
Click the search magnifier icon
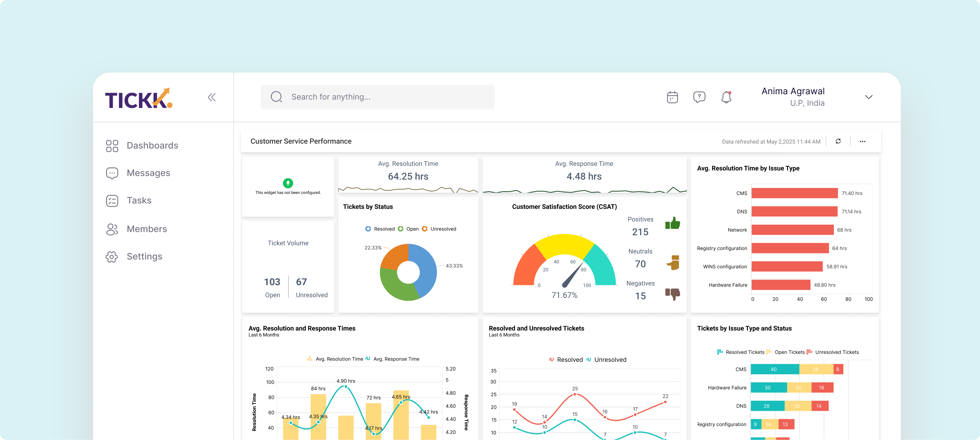point(276,97)
